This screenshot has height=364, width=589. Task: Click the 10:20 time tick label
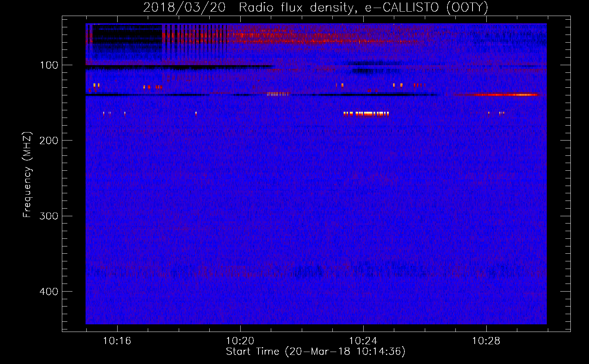(240, 341)
